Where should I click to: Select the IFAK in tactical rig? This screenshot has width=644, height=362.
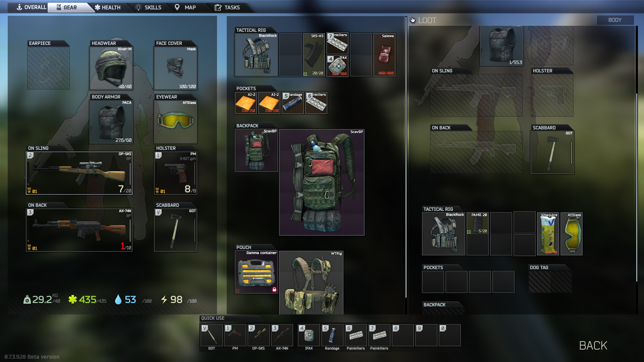click(x=337, y=66)
